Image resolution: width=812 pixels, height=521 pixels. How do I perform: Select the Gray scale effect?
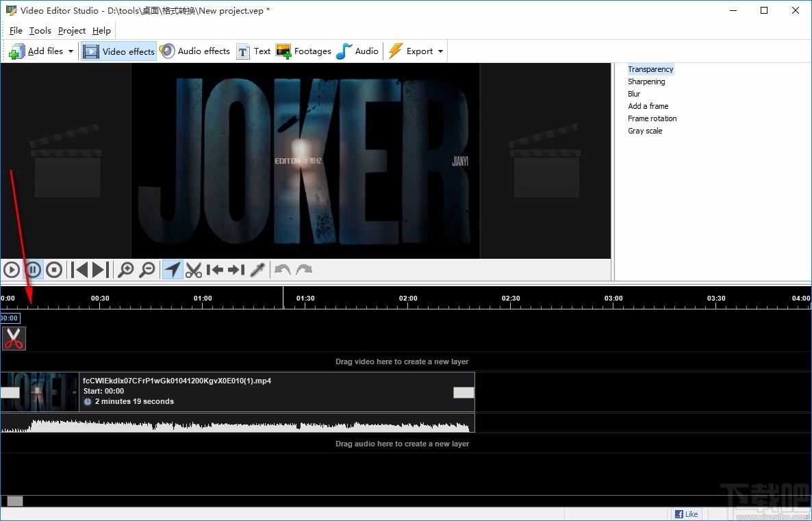click(x=645, y=131)
